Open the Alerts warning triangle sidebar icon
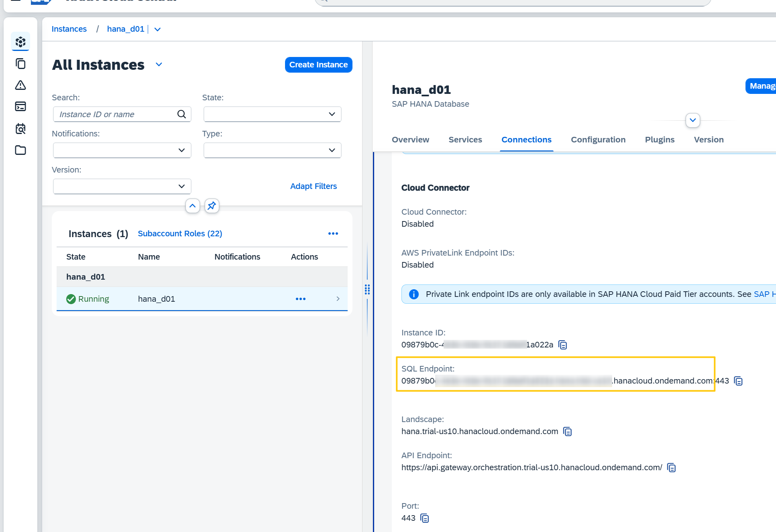Screen dimensions: 776x532 tap(20, 85)
